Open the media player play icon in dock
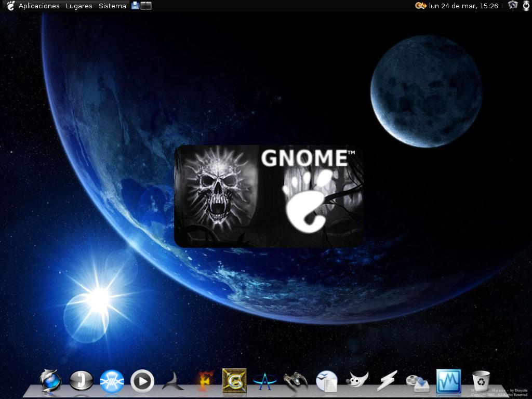The width and height of the screenshot is (532, 399). click(142, 381)
